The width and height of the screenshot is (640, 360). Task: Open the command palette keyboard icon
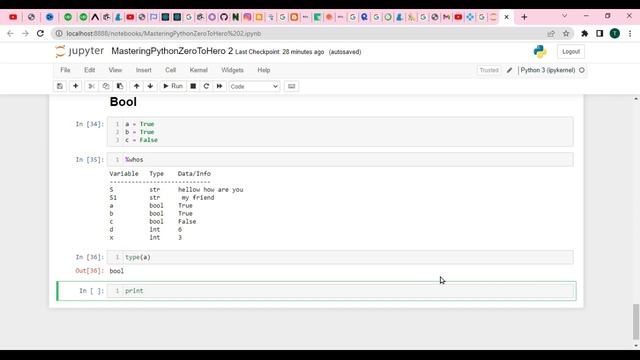pyautogui.click(x=291, y=86)
